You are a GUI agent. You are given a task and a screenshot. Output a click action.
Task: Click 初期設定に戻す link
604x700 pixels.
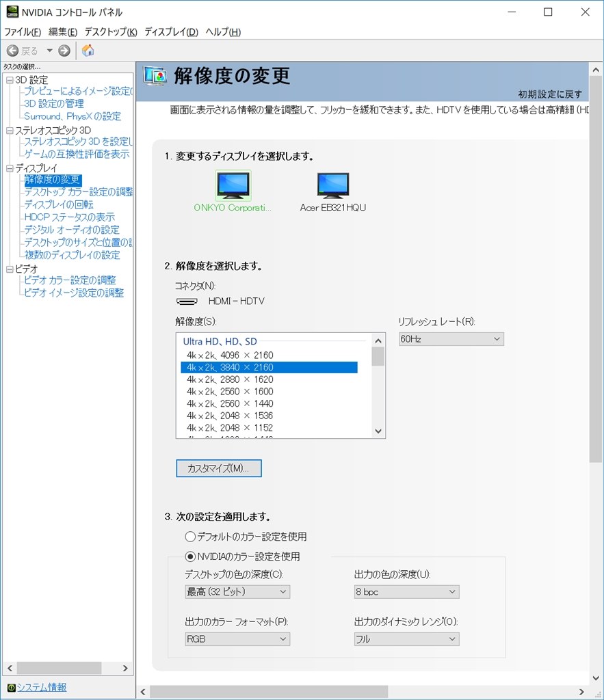point(550,94)
